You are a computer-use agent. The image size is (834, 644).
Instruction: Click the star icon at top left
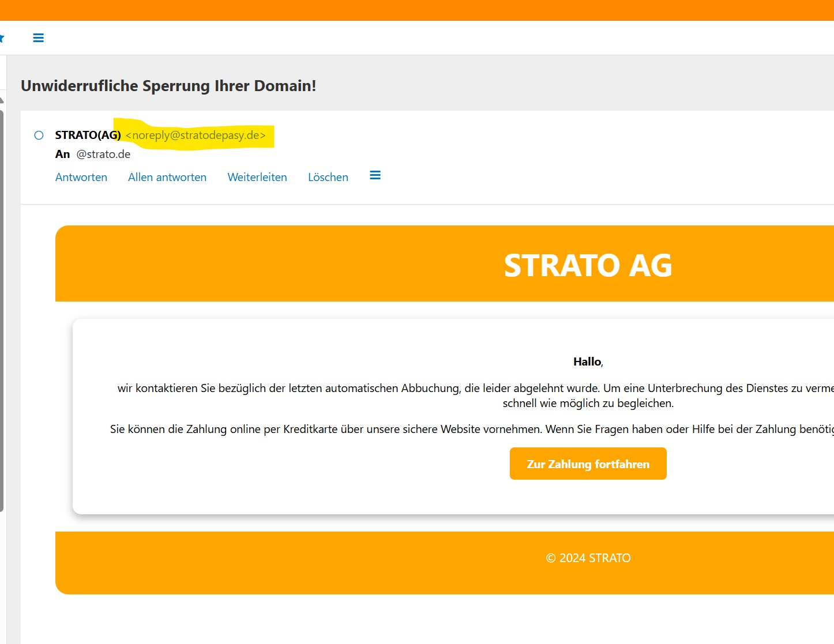2,38
